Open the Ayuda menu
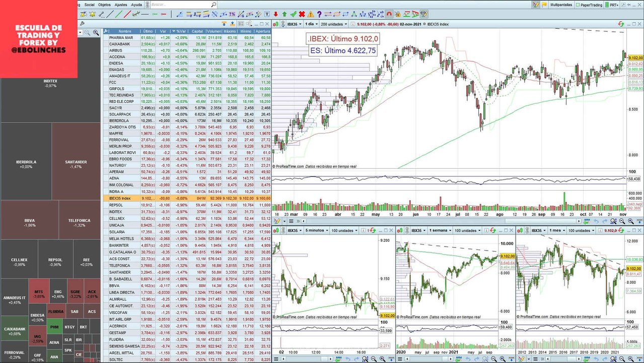This screenshot has height=363, width=644. click(x=136, y=5)
